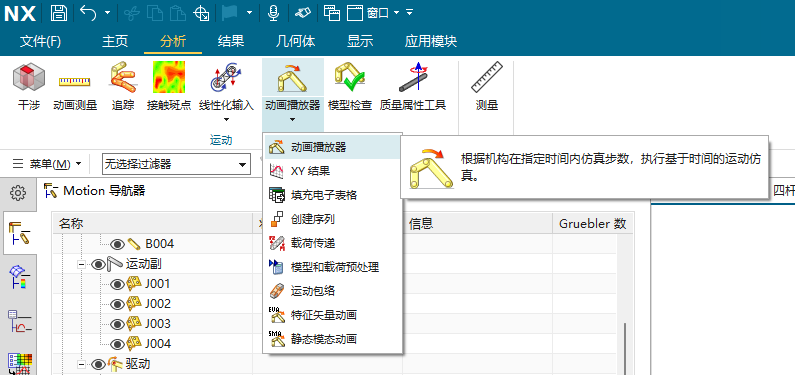Select 创建序列 menu entry
Image resolution: width=795 pixels, height=375 pixels.
click(333, 219)
